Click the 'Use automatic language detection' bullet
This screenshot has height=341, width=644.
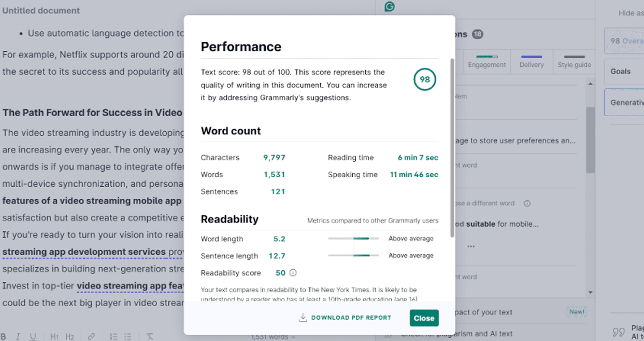tap(106, 33)
